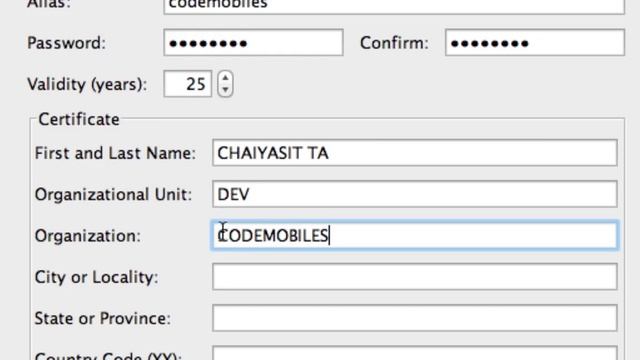
Task: Click the Alias text field
Action: pos(394,7)
